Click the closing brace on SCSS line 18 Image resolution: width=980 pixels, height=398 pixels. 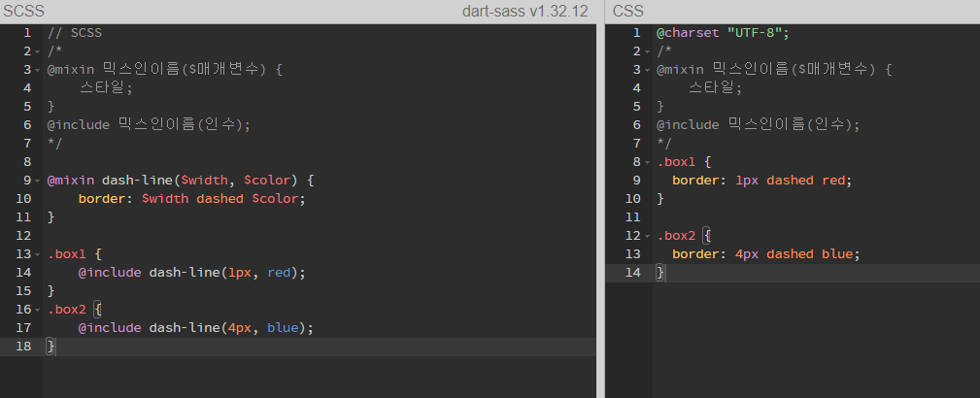coord(51,347)
